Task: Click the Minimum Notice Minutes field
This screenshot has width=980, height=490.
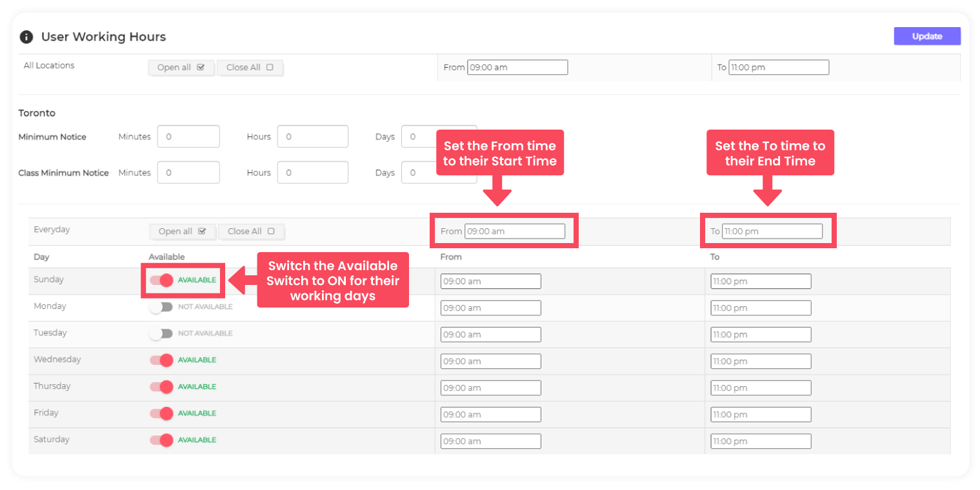Action: point(188,137)
